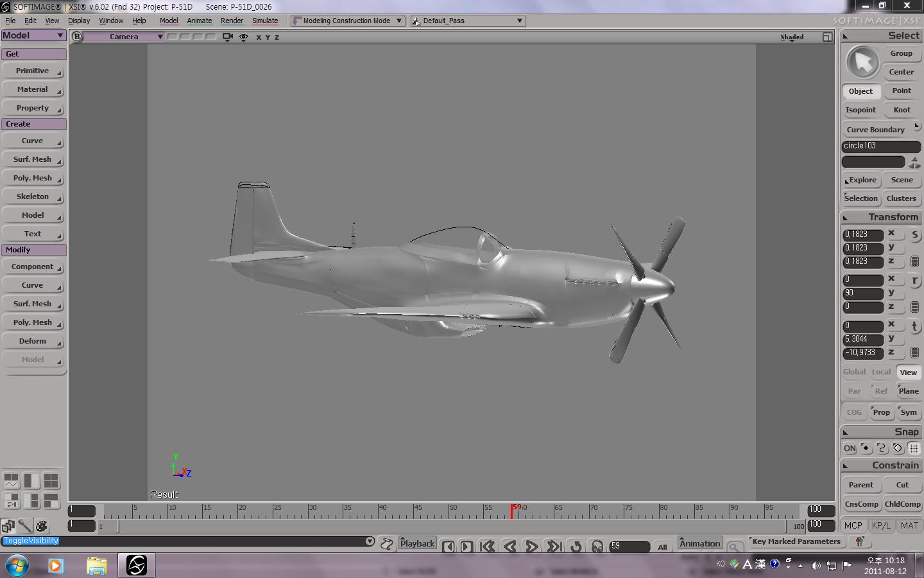Choose the four-quadrant viewport layout icon
This screenshot has width=924, height=578.
(x=51, y=480)
